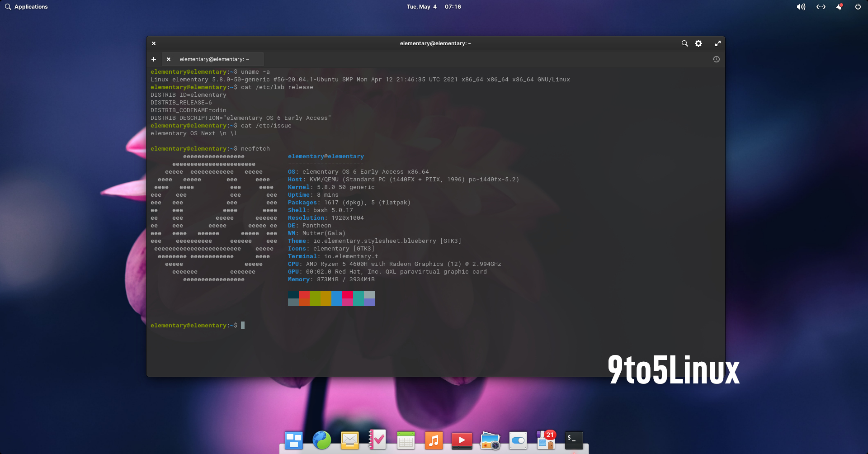
Task: Toggle fullscreen with the expand icon
Action: pyautogui.click(x=718, y=43)
